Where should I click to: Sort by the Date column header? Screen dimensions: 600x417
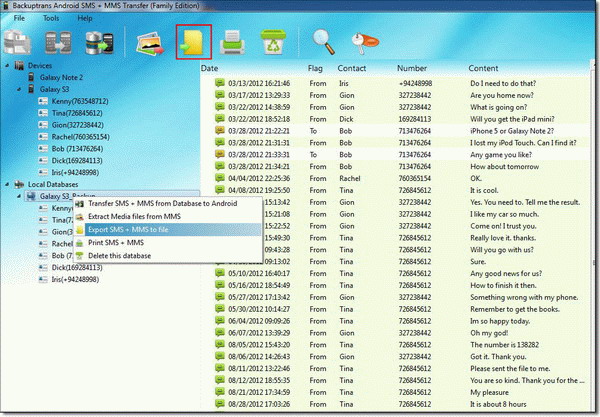(209, 68)
